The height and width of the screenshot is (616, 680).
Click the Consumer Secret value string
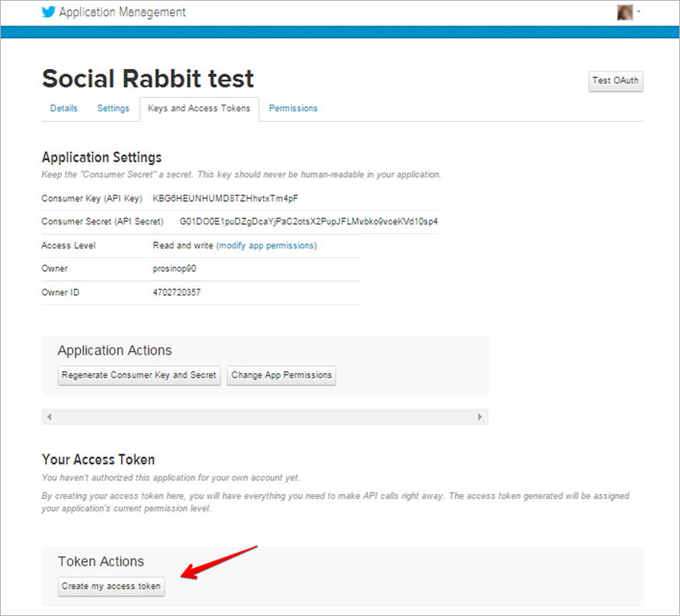point(309,222)
